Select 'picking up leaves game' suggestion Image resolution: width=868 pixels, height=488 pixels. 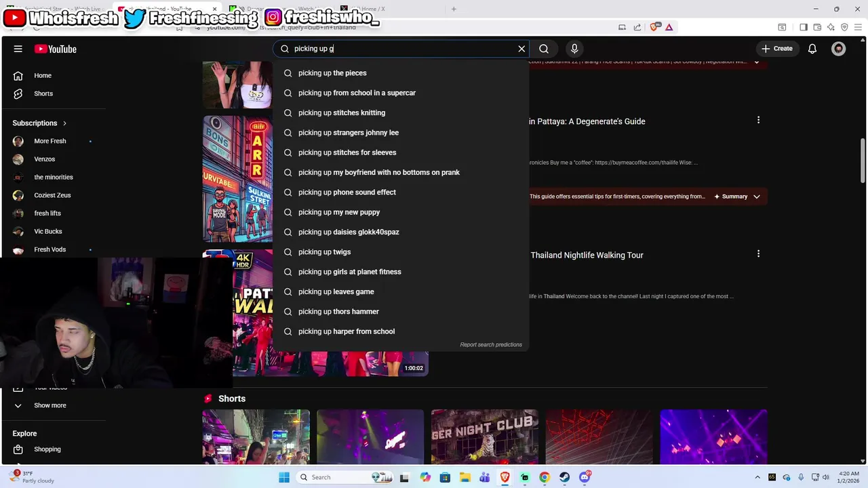[401, 291]
